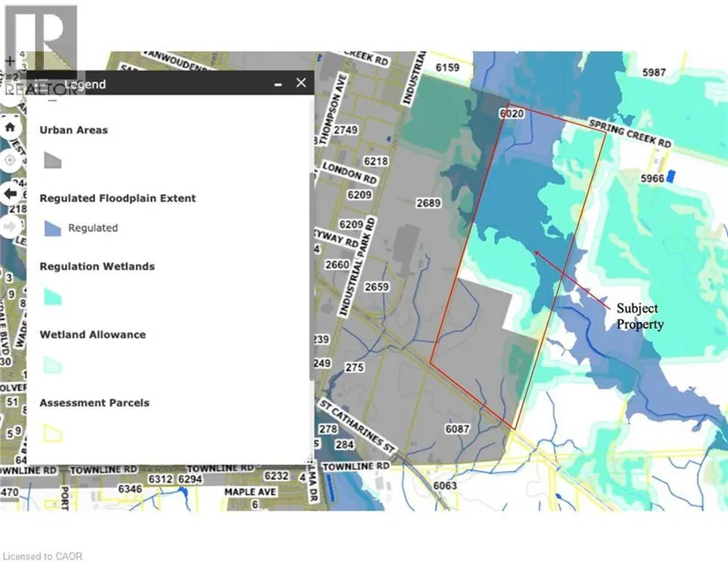Screen dimensions: 728x562
Task: Click the Subject Property label
Action: [x=640, y=316]
